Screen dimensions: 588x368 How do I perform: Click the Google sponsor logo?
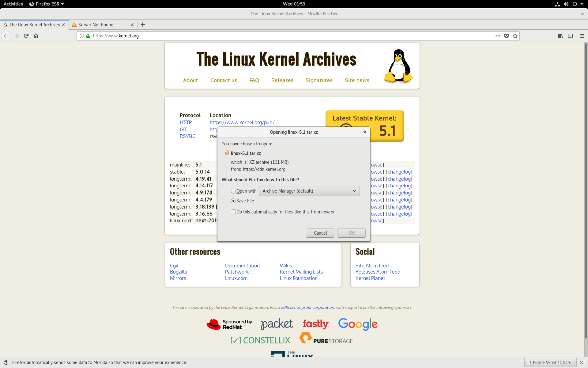click(358, 324)
